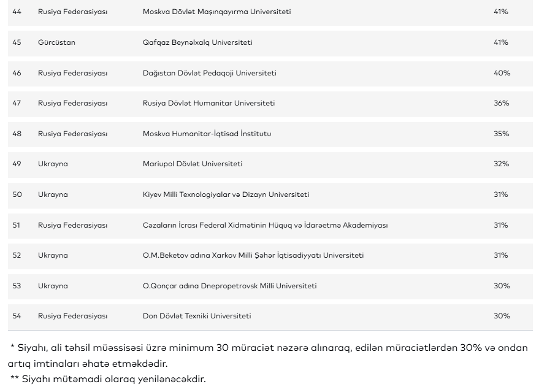
Task: Click O.Qonçar adına Dnepropetrovsk Milli Universiteti
Action: point(229,286)
